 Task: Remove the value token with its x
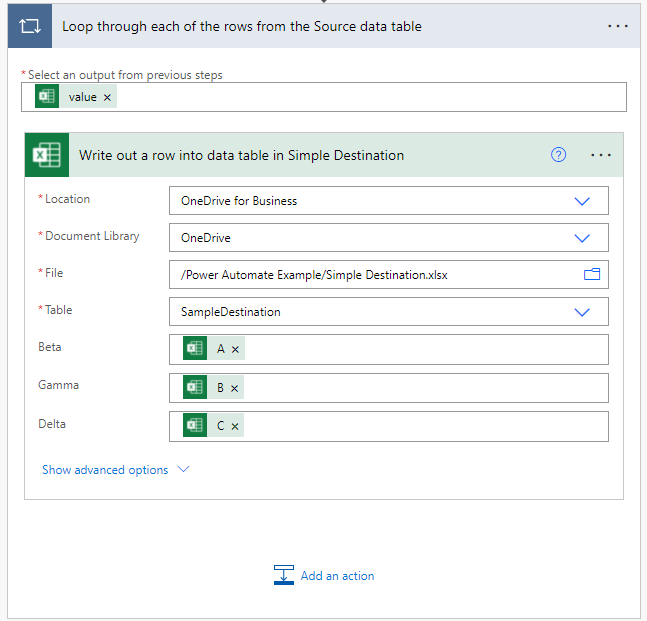coord(107,97)
